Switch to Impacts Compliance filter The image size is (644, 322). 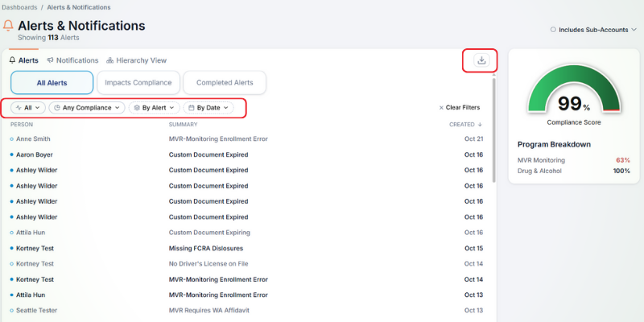pos(138,82)
